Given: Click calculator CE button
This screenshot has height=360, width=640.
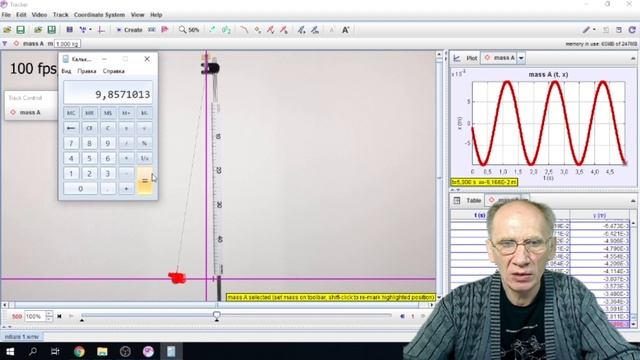Looking at the screenshot, I should click(x=89, y=128).
